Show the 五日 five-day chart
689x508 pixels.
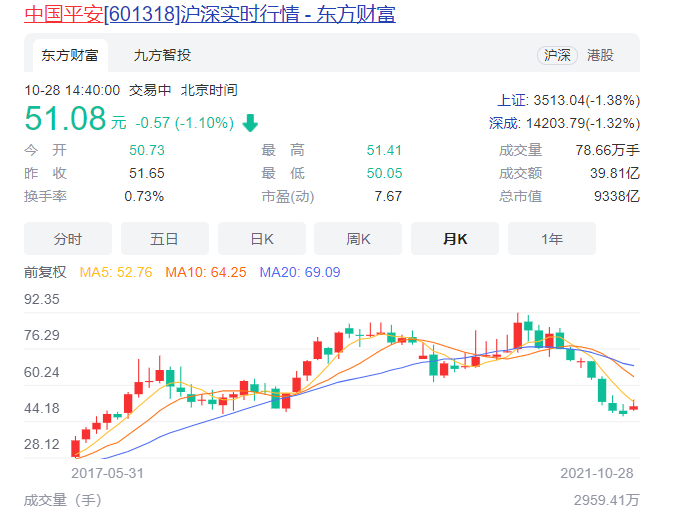[164, 239]
